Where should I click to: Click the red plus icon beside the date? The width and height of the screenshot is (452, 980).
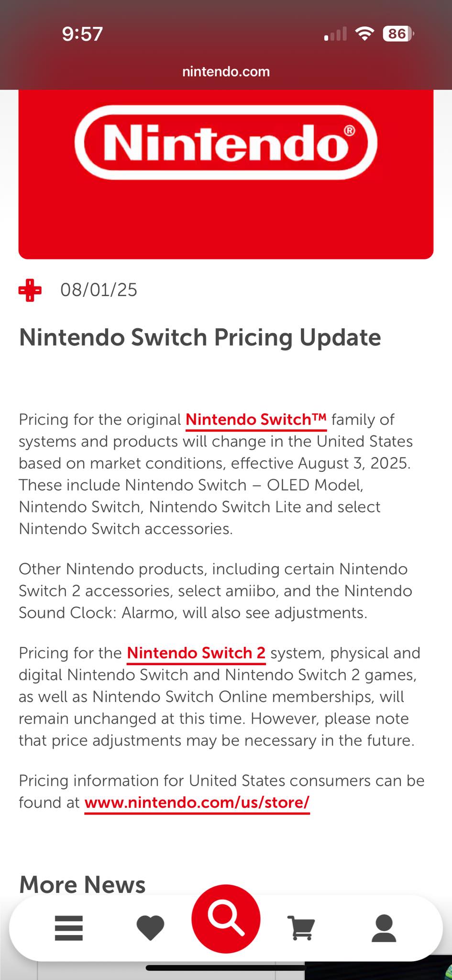click(30, 290)
